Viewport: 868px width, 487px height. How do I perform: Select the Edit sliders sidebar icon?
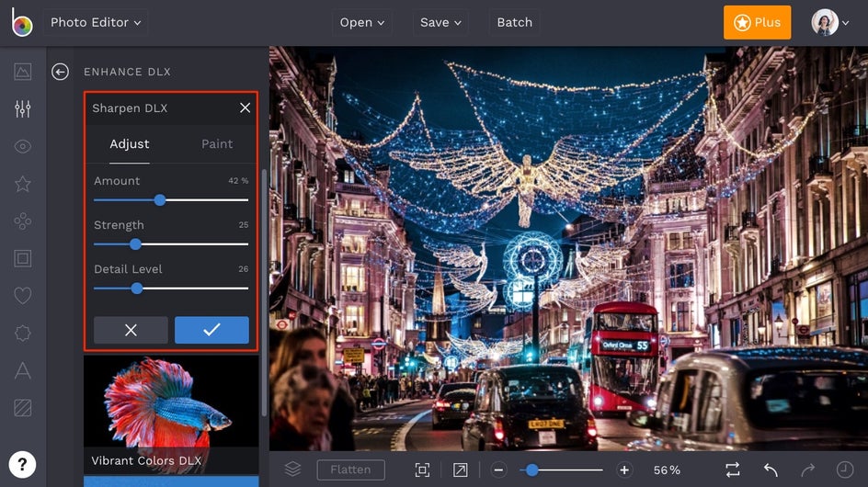[23, 108]
